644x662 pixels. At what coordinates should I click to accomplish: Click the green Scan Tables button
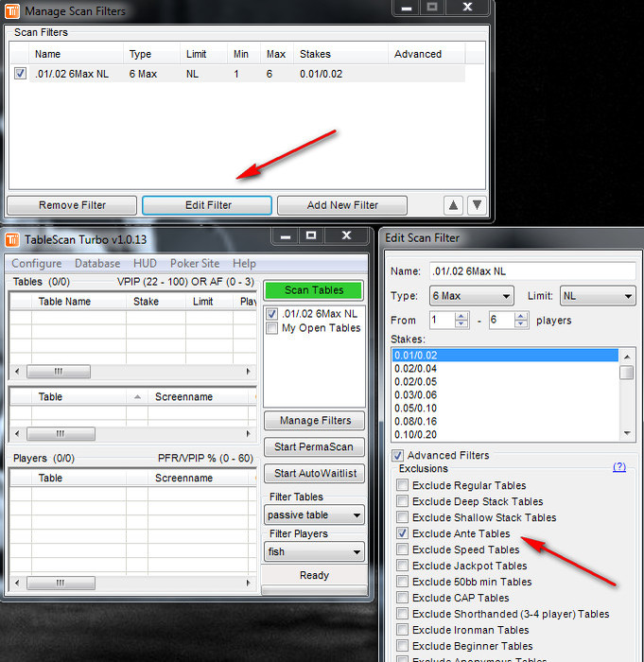click(x=314, y=290)
